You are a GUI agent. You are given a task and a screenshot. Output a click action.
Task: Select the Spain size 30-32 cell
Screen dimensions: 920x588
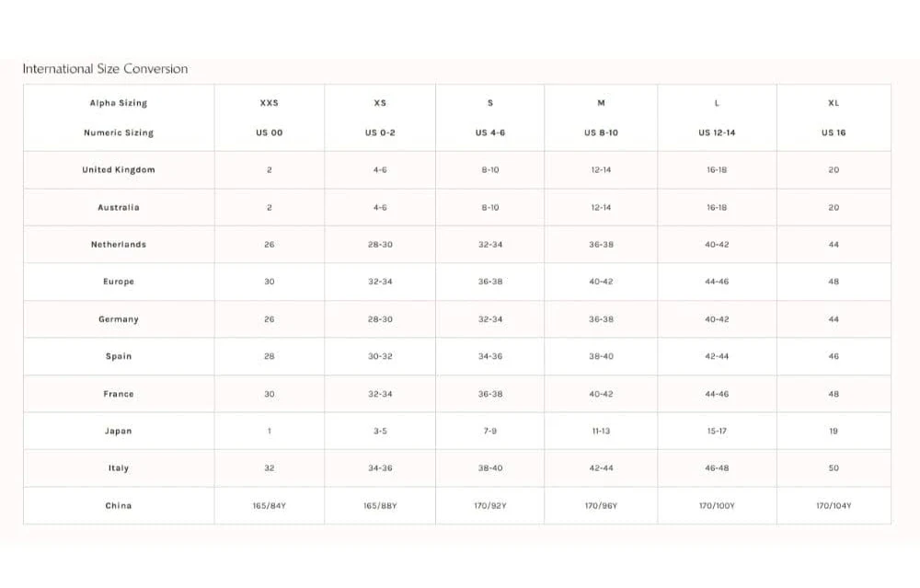380,356
